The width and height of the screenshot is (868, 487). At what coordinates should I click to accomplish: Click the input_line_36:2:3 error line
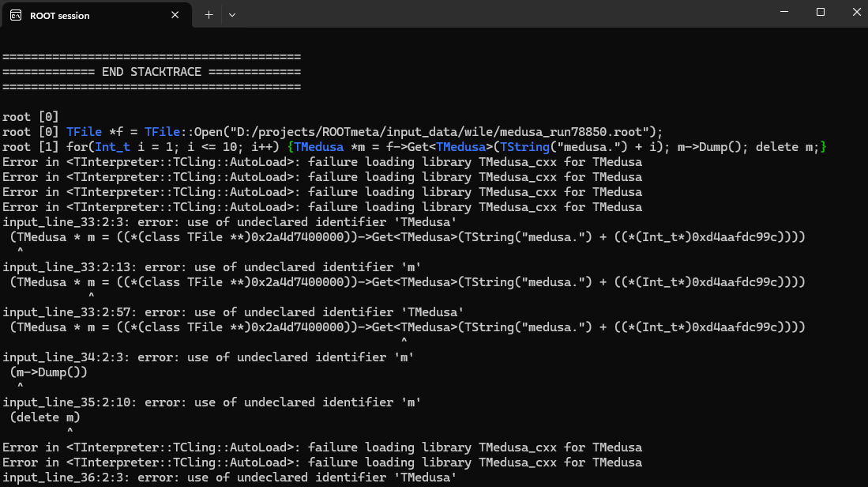click(229, 478)
